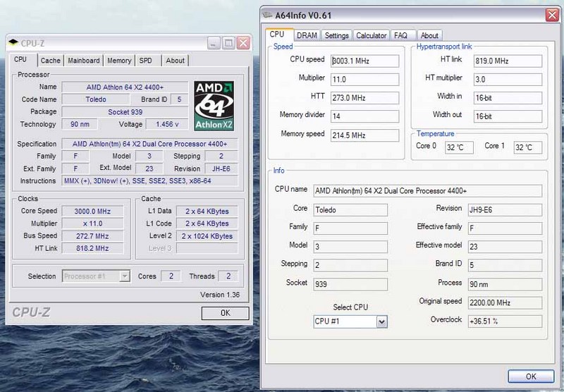Image resolution: width=564 pixels, height=392 pixels.
Task: Click the Memory speed field 214.5 MHz
Action: click(364, 135)
